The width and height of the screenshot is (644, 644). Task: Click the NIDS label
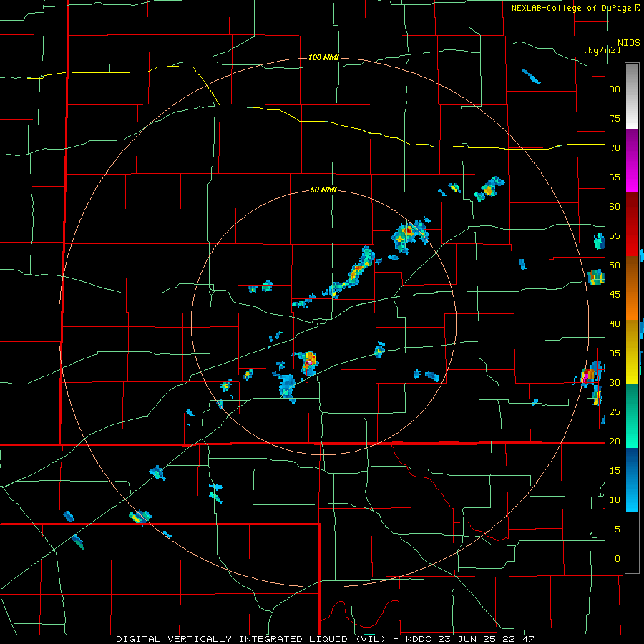[x=629, y=43]
